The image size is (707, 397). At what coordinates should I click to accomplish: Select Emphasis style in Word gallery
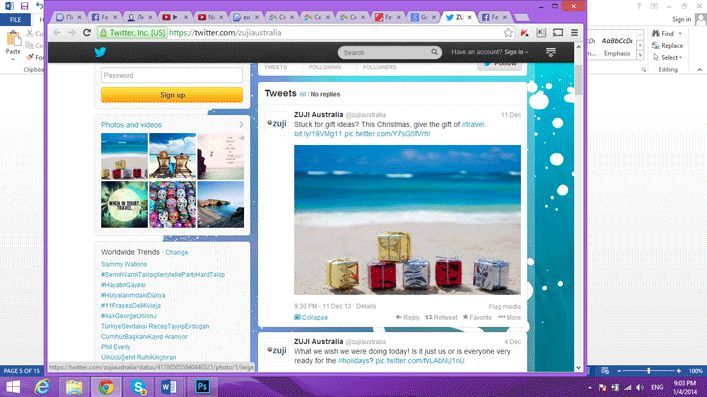616,47
